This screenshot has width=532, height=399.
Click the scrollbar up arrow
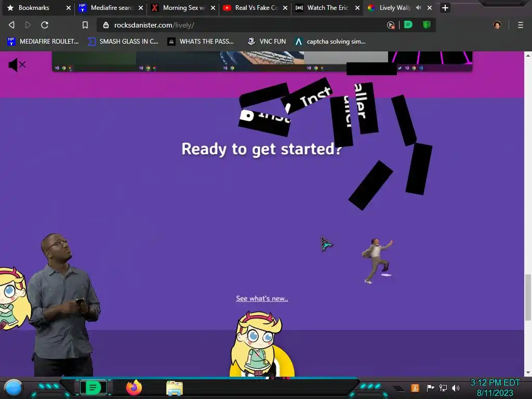(x=528, y=55)
